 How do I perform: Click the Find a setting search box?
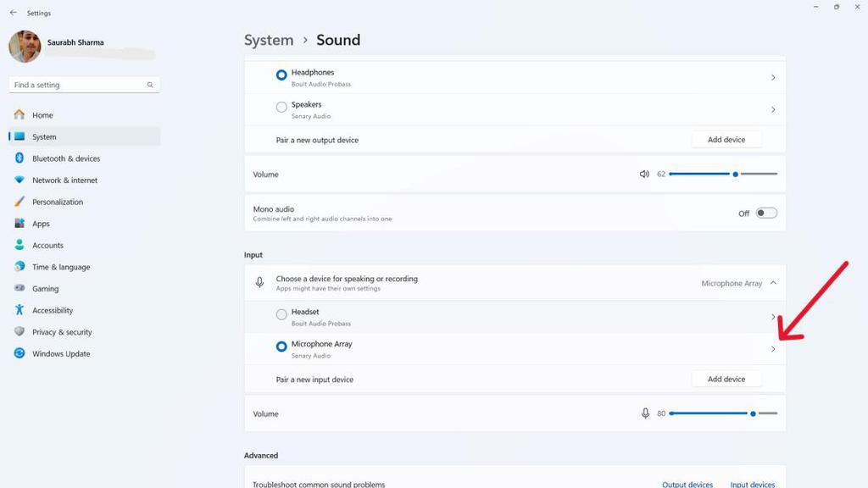(82, 84)
